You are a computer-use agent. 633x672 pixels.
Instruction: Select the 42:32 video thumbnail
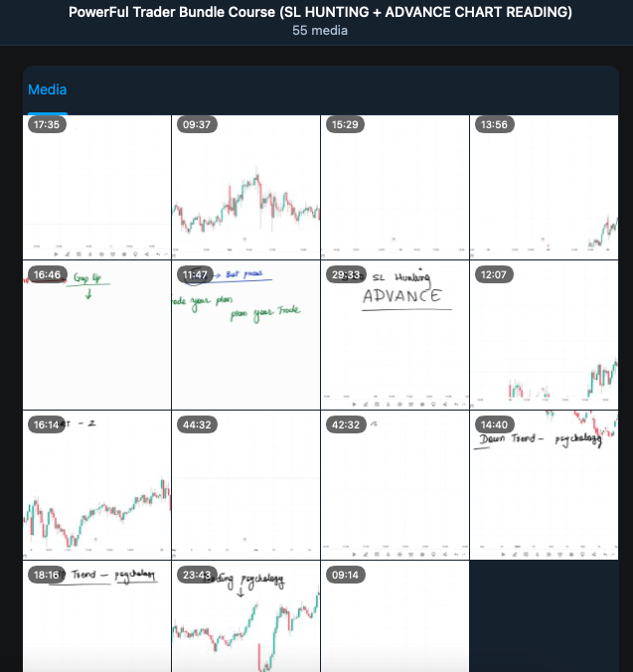[x=395, y=484]
